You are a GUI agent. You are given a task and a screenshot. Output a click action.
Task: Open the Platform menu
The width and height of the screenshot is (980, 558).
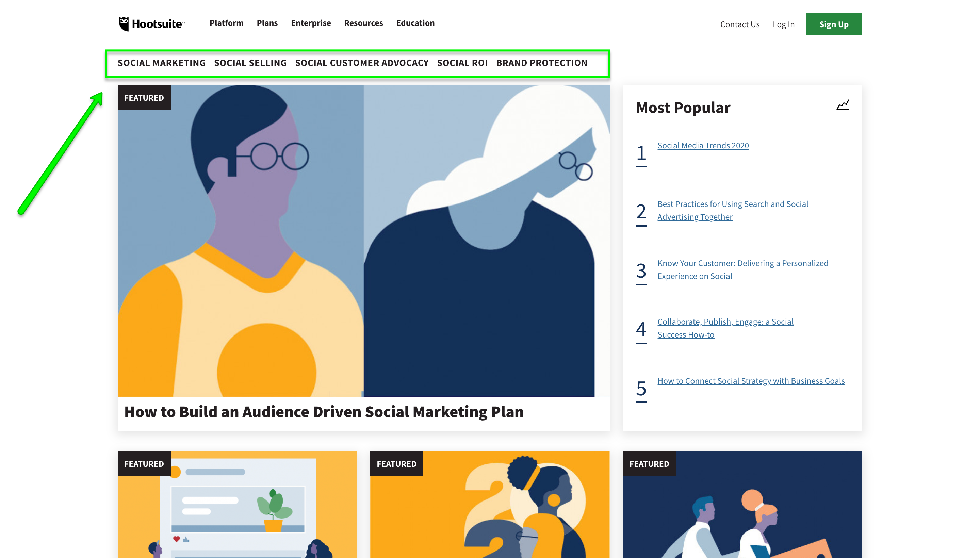(227, 23)
